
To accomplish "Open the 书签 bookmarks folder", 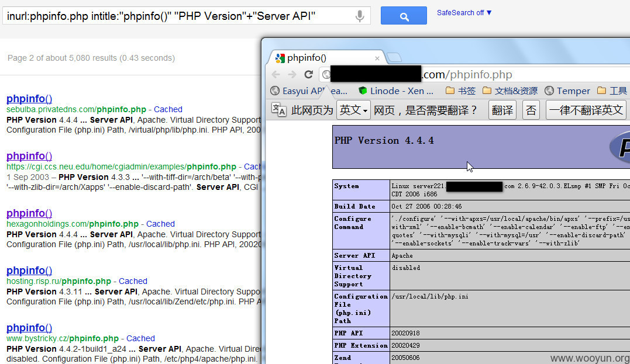I will click(460, 91).
